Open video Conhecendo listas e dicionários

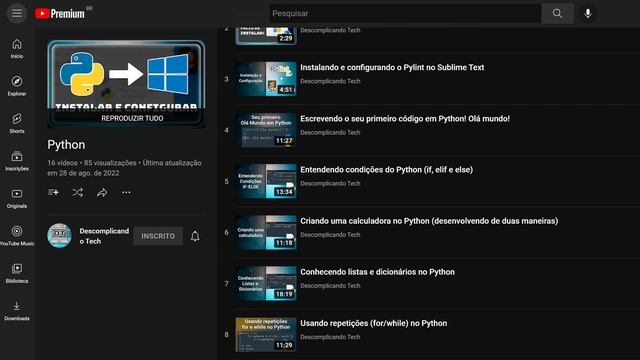click(378, 272)
